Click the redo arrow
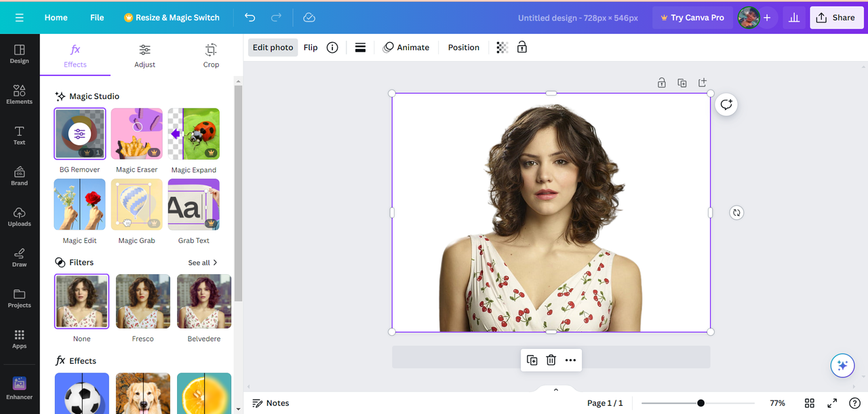Viewport: 868px width, 414px height. (276, 18)
